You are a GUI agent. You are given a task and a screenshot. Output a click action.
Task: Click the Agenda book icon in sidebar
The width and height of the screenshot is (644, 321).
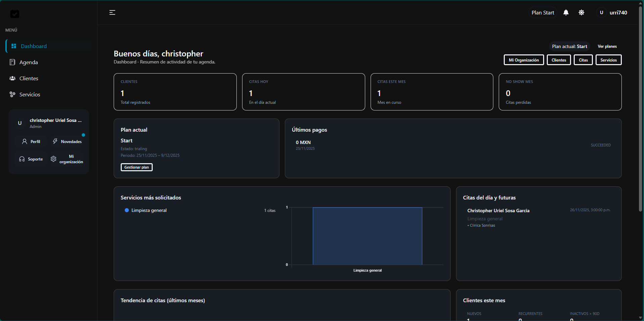(12, 62)
